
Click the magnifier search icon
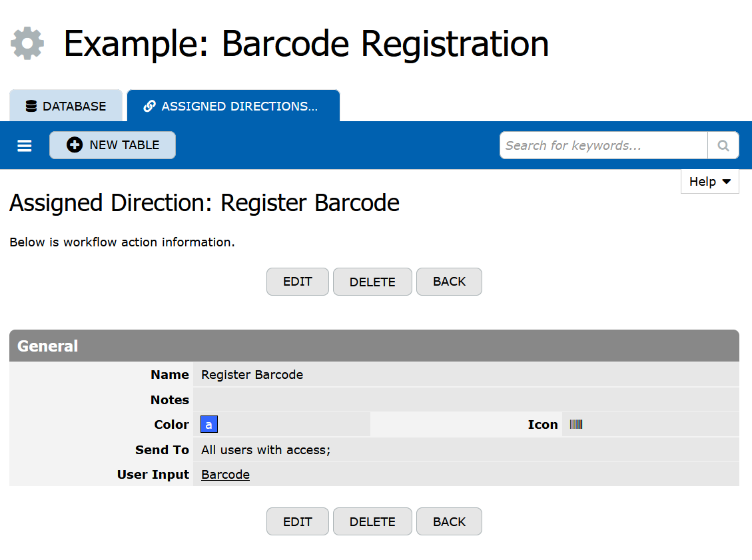point(723,145)
